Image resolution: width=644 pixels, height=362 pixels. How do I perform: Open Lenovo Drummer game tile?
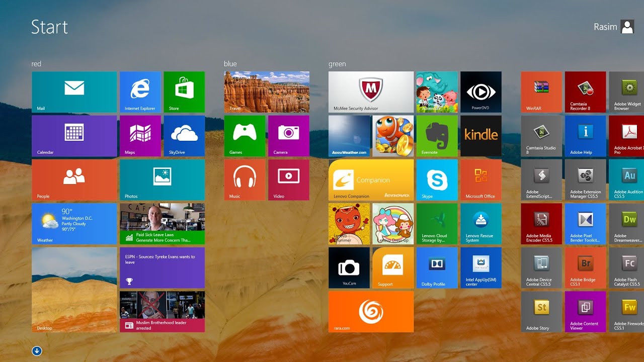pyautogui.click(x=349, y=224)
